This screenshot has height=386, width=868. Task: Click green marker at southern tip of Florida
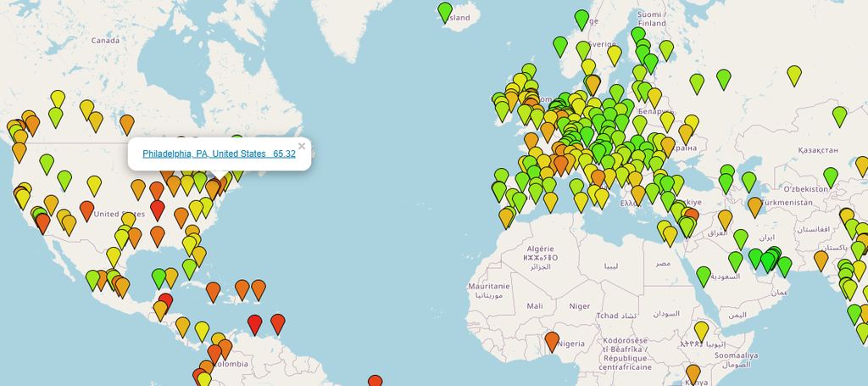(189, 269)
